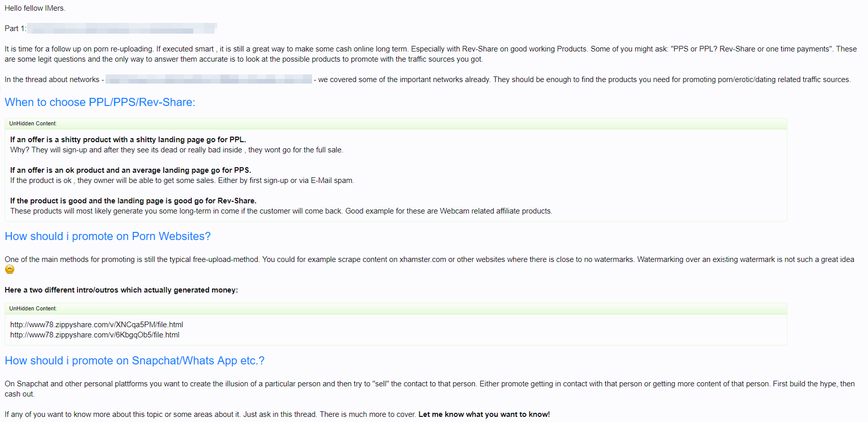Select the promote on Porn Websites heading
Image resolution: width=868 pixels, height=422 pixels.
[x=108, y=236]
